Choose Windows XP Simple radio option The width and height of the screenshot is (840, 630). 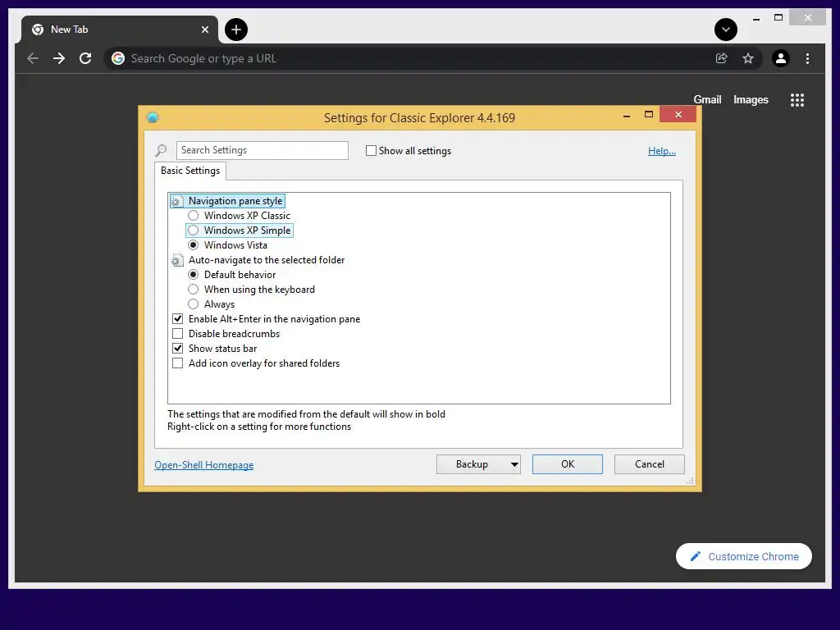[194, 231]
